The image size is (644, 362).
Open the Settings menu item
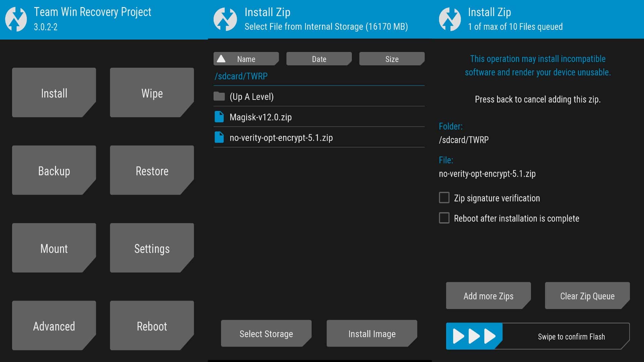pos(152,248)
